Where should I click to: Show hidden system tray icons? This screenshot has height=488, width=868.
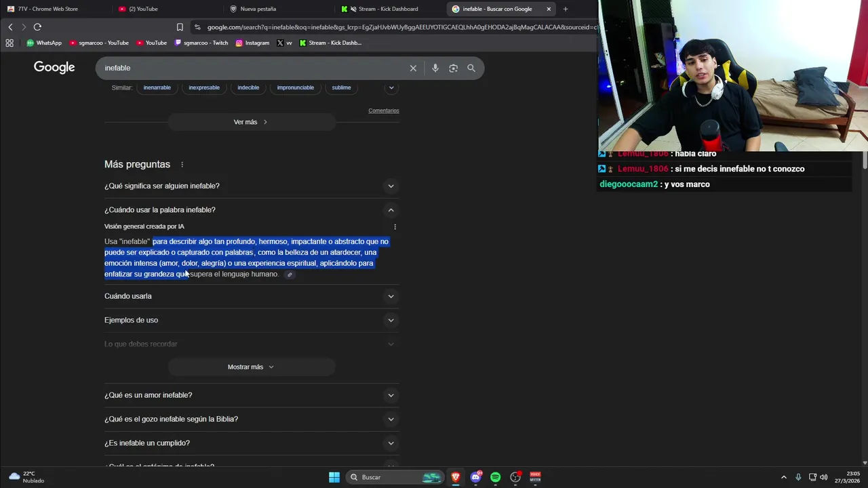click(x=784, y=477)
